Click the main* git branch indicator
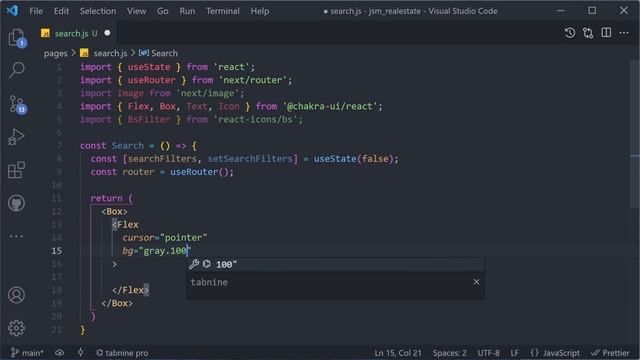This screenshot has height=360, width=640. point(27,353)
